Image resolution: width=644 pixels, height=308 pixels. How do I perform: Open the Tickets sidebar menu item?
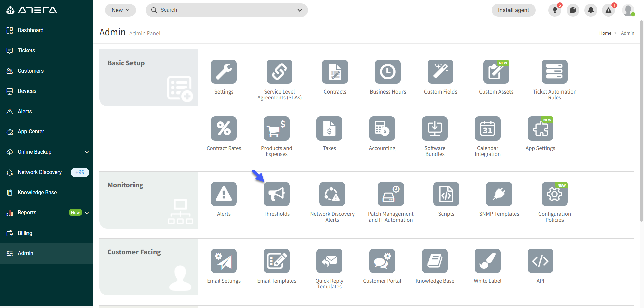click(x=26, y=50)
